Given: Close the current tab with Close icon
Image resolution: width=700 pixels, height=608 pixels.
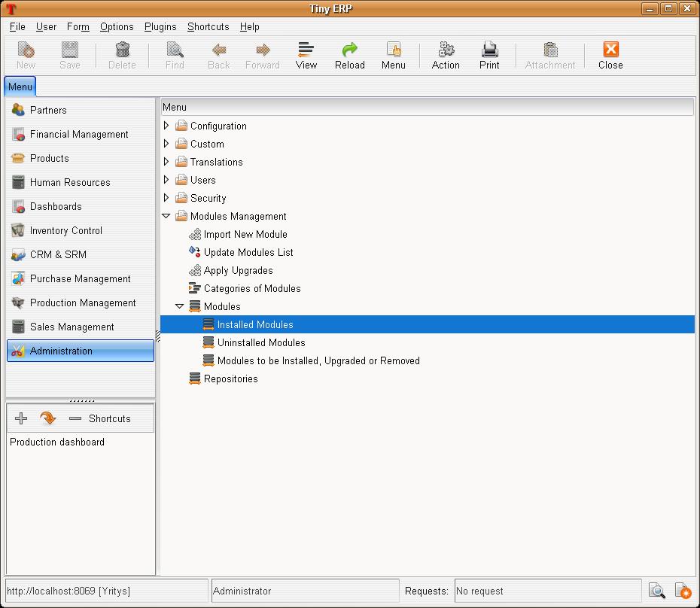Looking at the screenshot, I should point(610,50).
